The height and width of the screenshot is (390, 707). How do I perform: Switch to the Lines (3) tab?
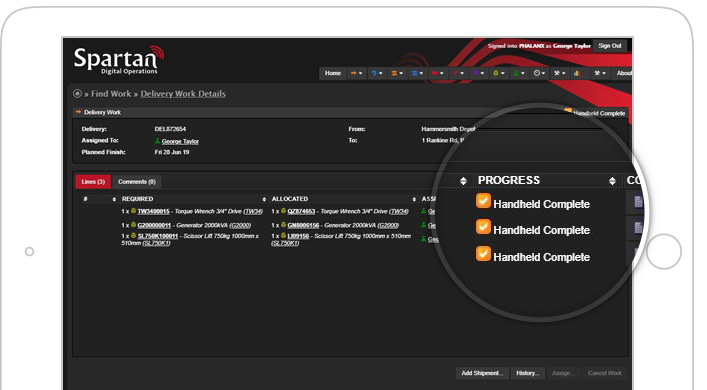coord(93,182)
